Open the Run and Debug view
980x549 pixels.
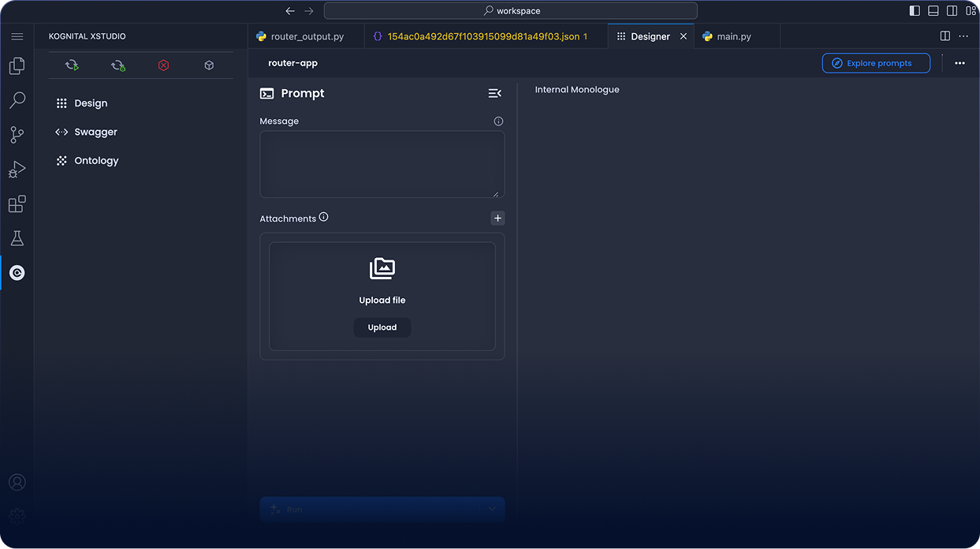click(x=17, y=169)
